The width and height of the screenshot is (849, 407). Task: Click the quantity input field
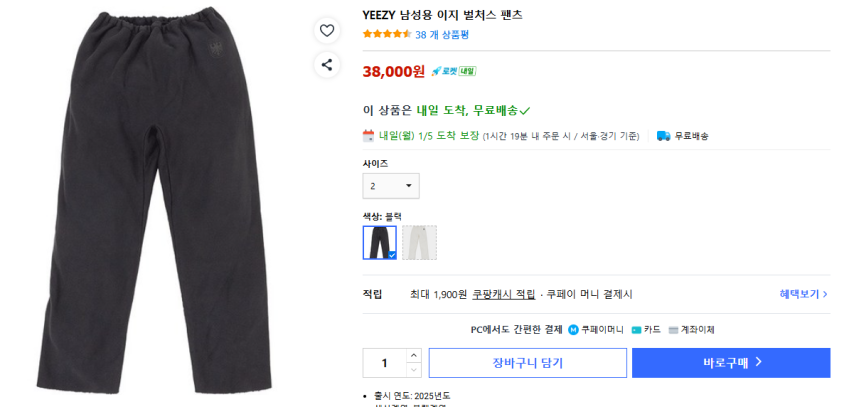click(x=384, y=363)
